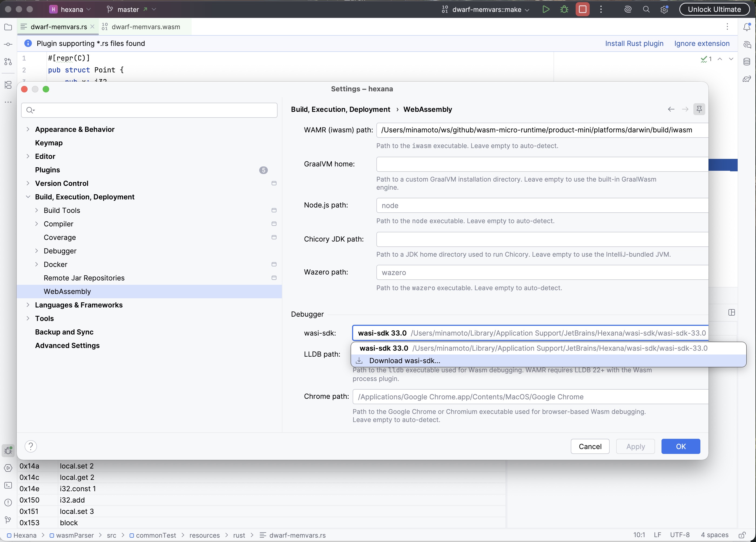The height and width of the screenshot is (542, 756).
Task: Open the dwarf-memvars::make run configuration dropdown
Action: click(x=486, y=9)
